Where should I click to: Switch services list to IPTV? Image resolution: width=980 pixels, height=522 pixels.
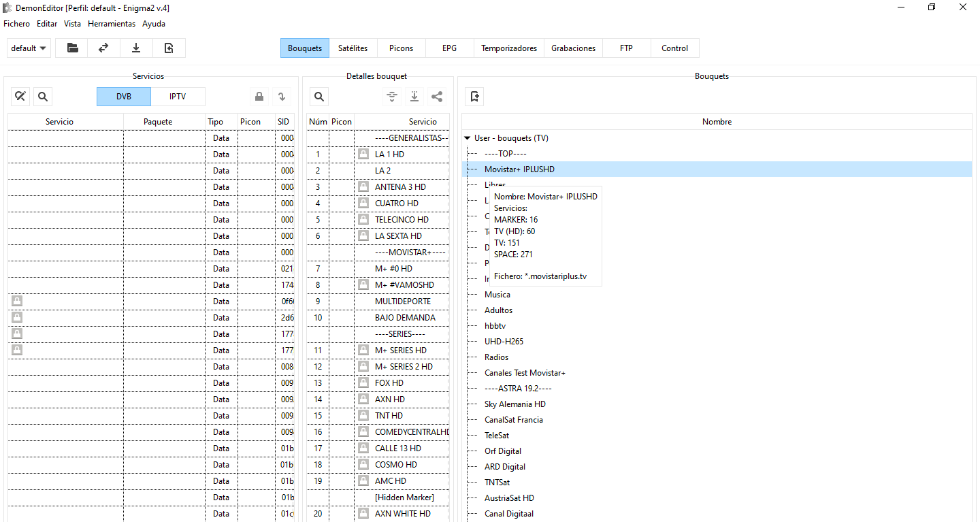(x=178, y=97)
